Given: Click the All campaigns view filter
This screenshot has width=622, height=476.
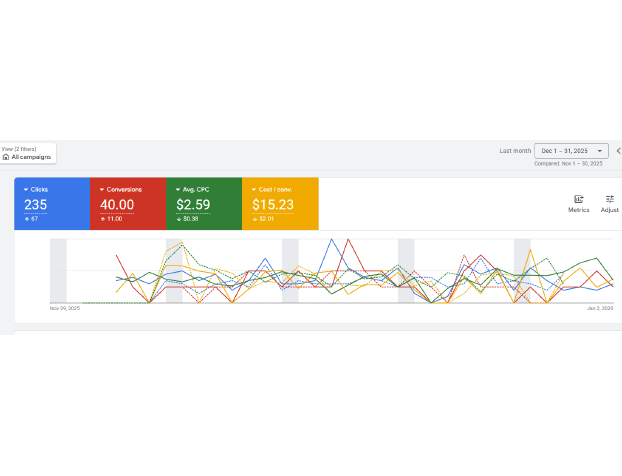Looking at the screenshot, I should (x=30, y=157).
